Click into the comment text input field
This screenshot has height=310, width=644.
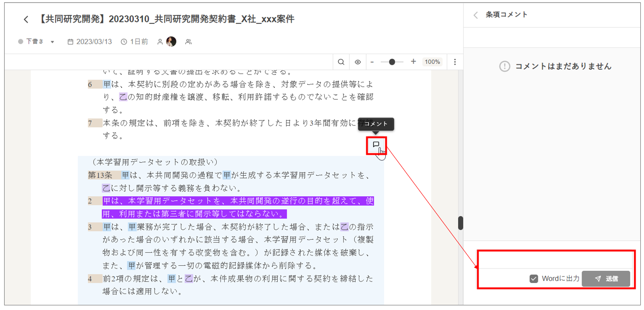click(555, 260)
